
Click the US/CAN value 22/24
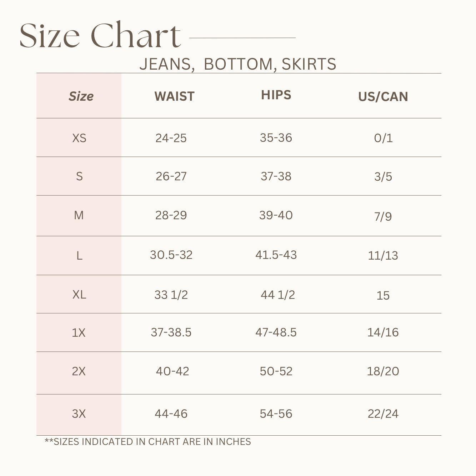pos(383,414)
